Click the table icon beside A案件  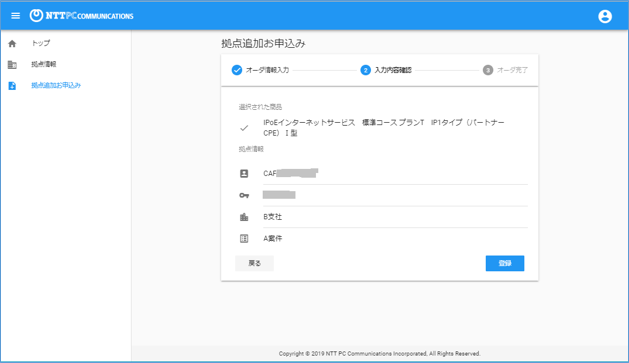click(x=244, y=239)
